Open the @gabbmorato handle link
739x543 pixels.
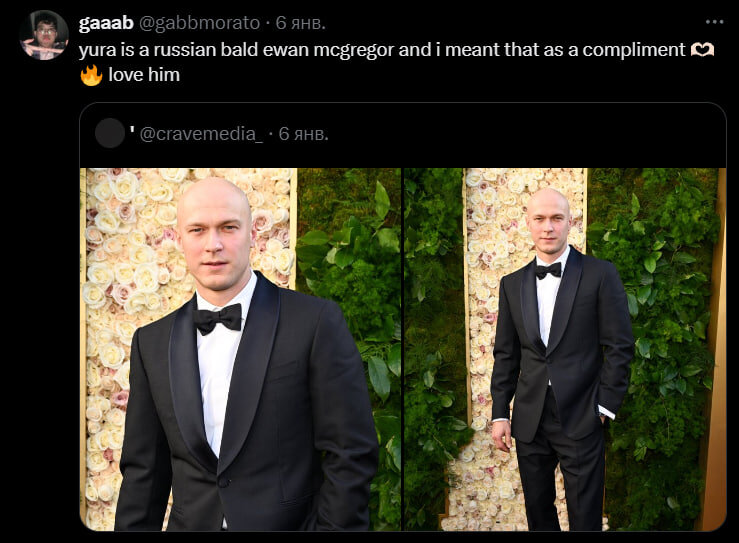(199, 23)
